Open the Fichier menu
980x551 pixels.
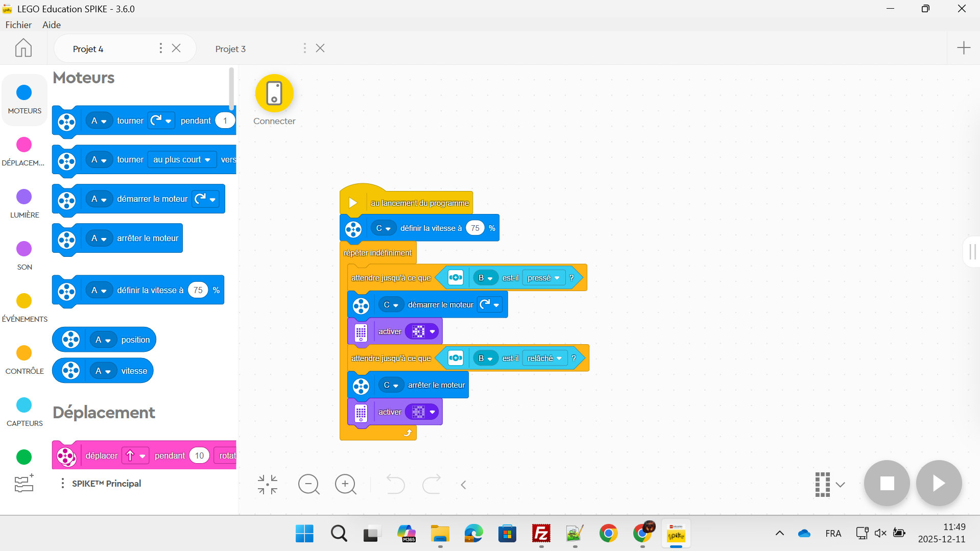click(18, 25)
